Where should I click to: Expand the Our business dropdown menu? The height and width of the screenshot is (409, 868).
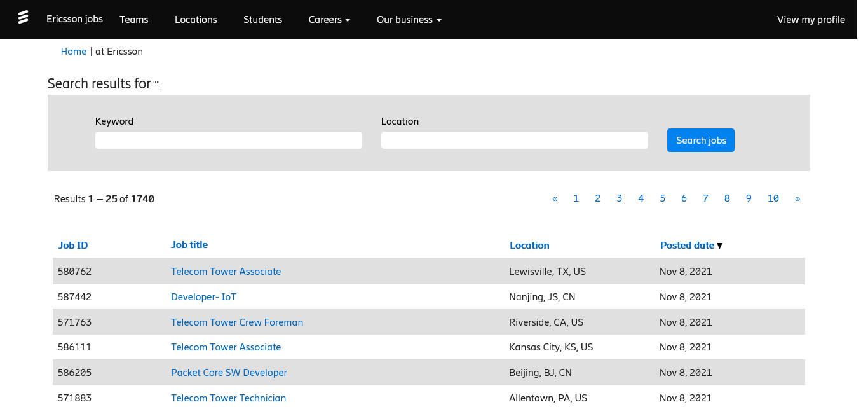(x=409, y=20)
